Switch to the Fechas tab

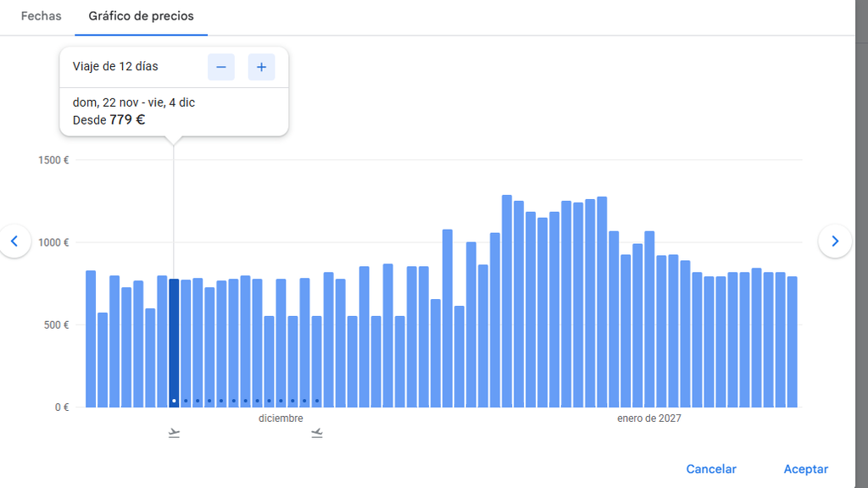pyautogui.click(x=41, y=16)
